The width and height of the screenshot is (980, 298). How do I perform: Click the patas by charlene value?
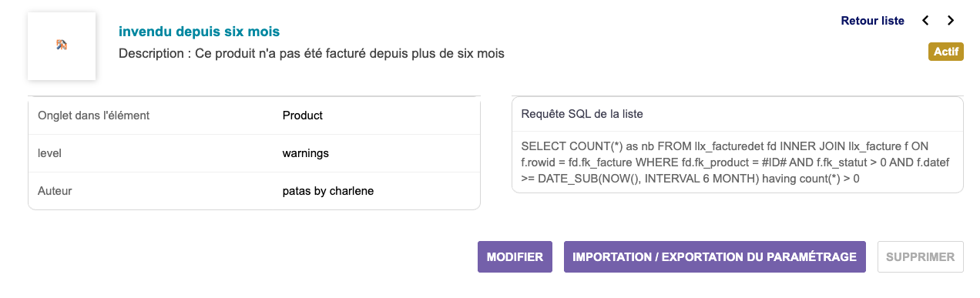click(x=328, y=190)
